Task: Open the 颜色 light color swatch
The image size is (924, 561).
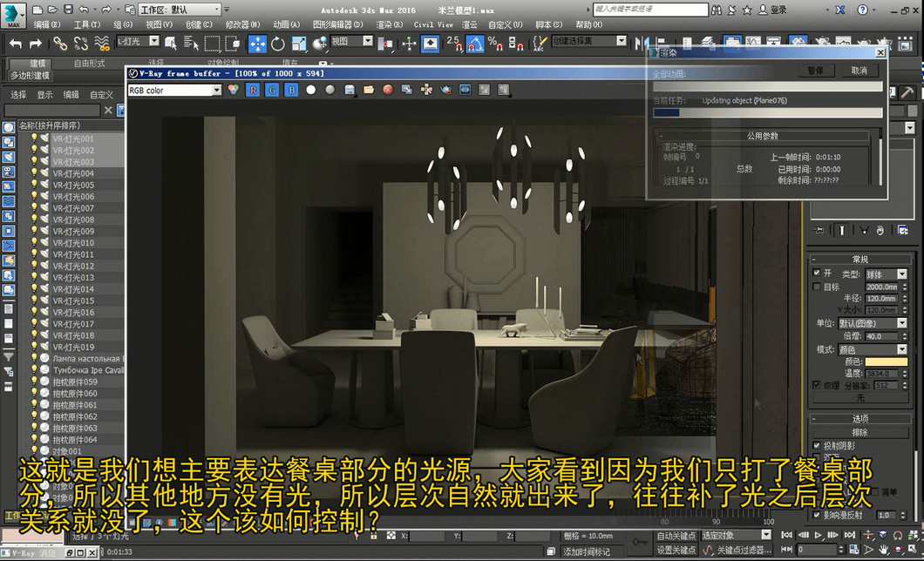Action: pos(887,362)
